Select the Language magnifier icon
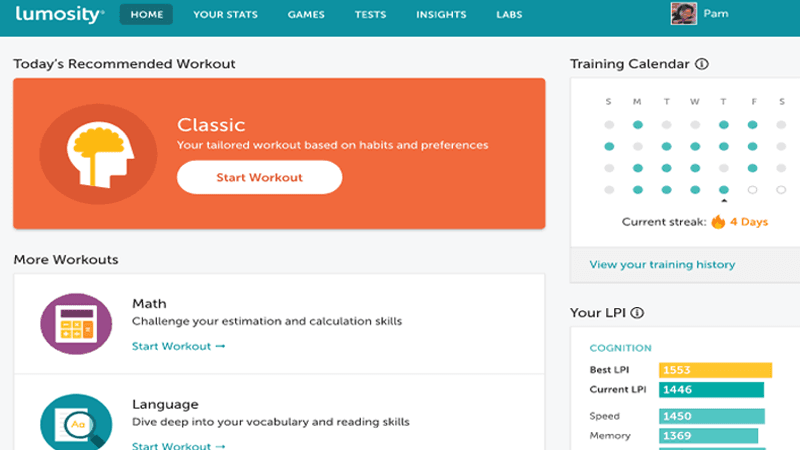800x450 pixels. point(76,422)
